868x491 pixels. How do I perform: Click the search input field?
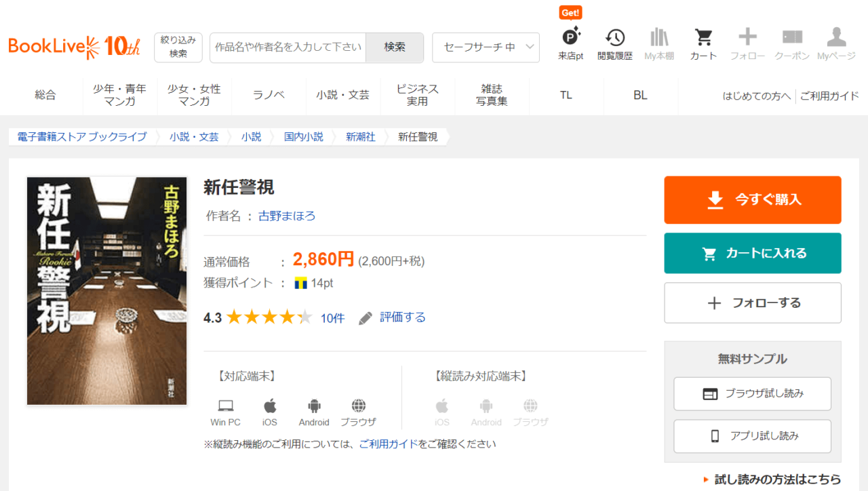[x=288, y=47]
